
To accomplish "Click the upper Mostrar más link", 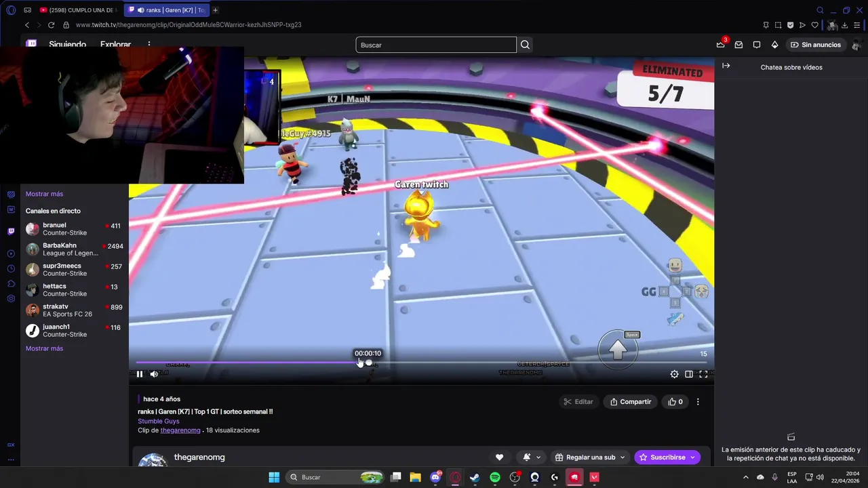I will click(44, 194).
